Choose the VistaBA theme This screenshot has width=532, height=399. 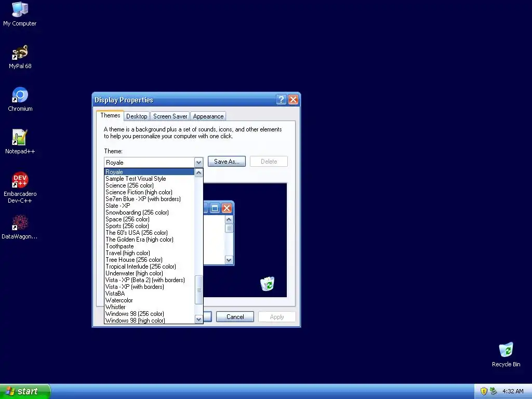click(149, 294)
